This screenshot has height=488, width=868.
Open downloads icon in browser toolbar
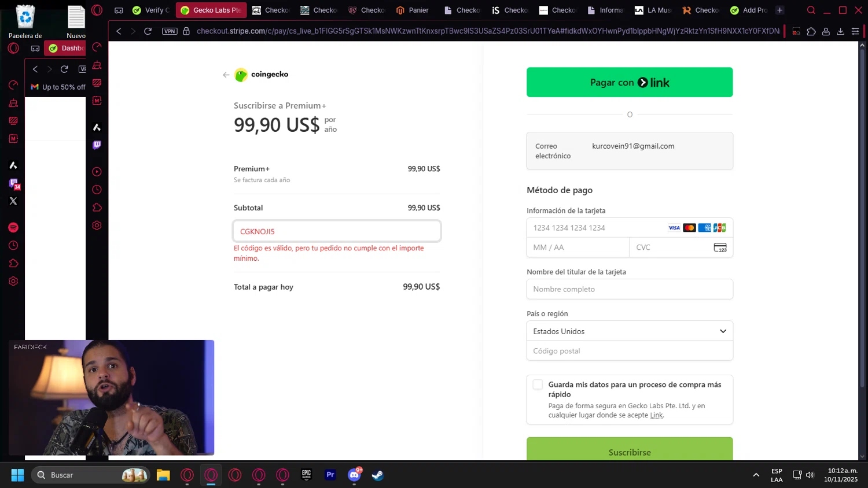coord(841,31)
